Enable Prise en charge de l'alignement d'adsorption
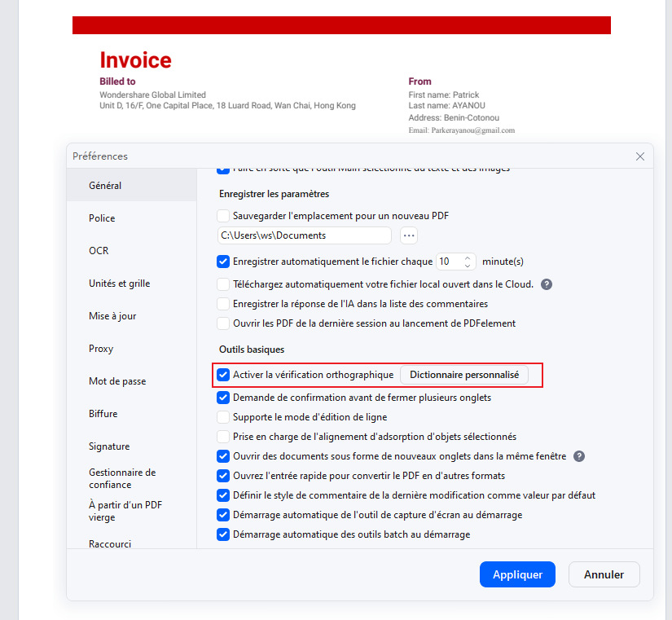672x620 pixels. click(223, 437)
